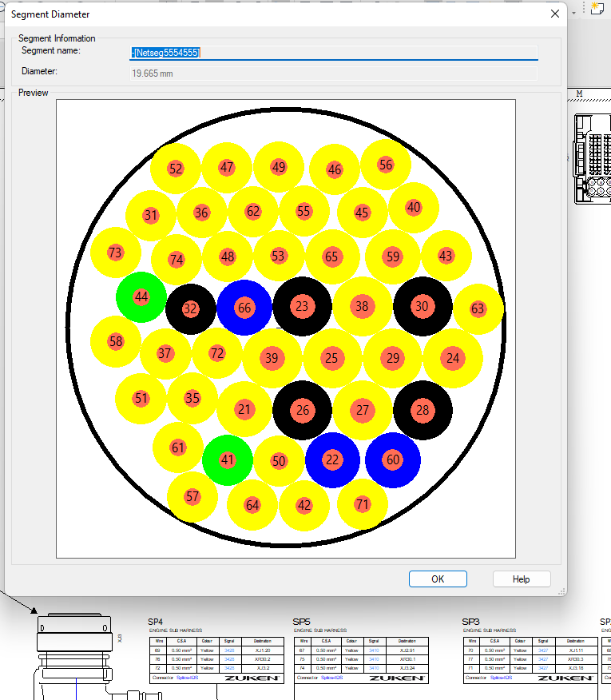611x700 pixels.
Task: Pick yellow wire 24 in cross-section
Action: pos(453,358)
